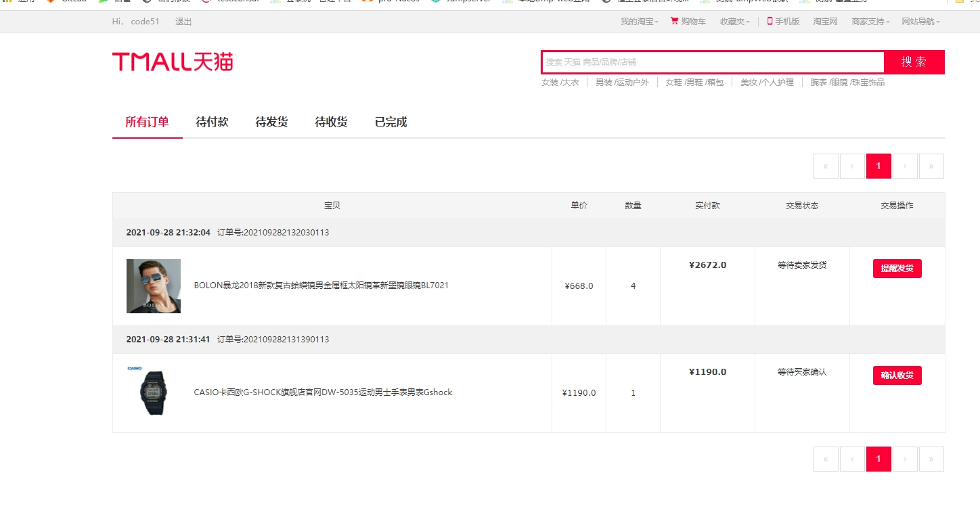
Task: Click the 交易状态 column header
Action: [802, 206]
